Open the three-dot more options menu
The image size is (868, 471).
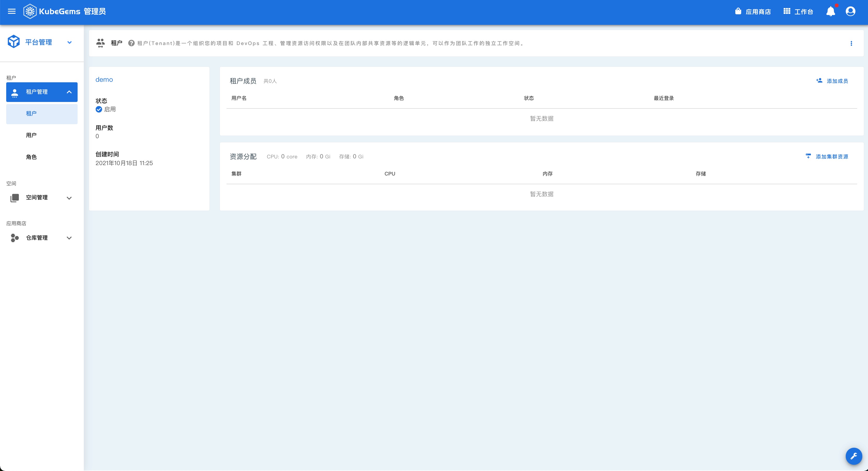[851, 43]
